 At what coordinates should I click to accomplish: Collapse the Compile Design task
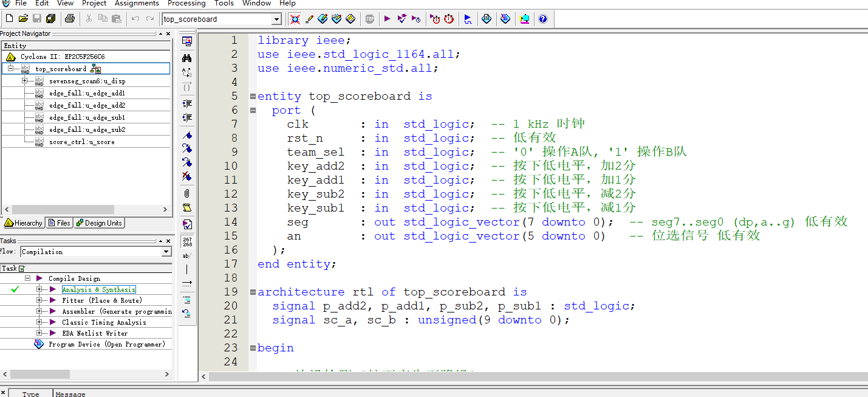point(27,278)
